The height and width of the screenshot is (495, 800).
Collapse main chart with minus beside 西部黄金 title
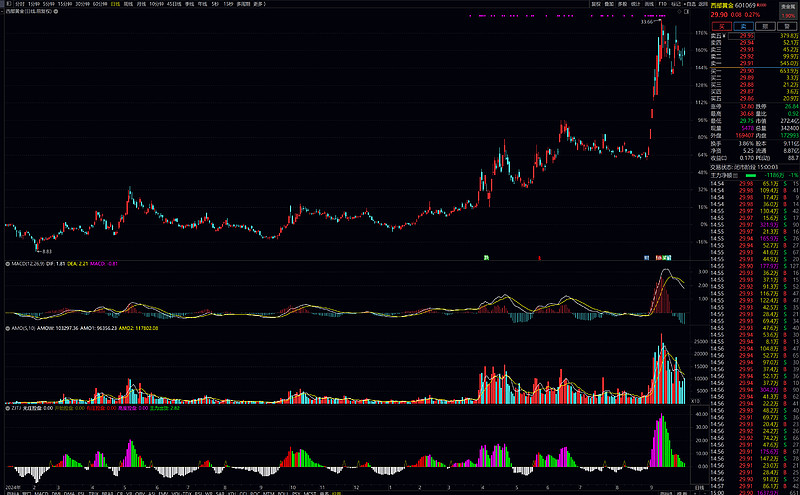pos(3,11)
